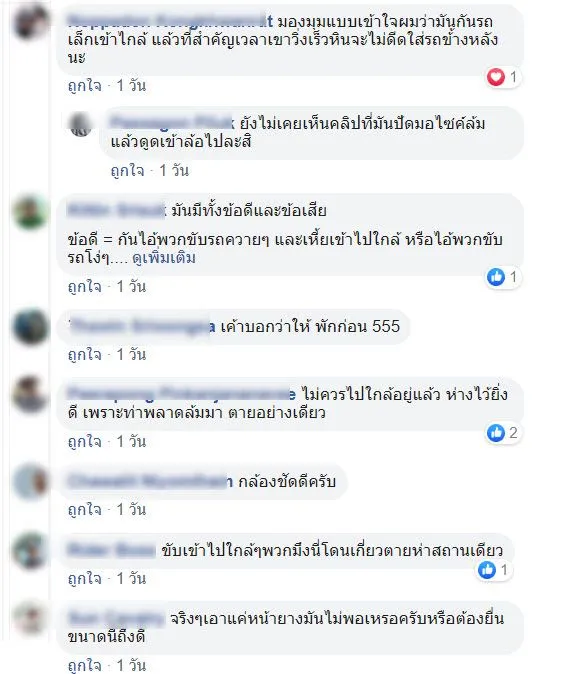Like the reply about มอไซค์ล้ม via ถูกใจ
The image size is (561, 674).
click(127, 171)
